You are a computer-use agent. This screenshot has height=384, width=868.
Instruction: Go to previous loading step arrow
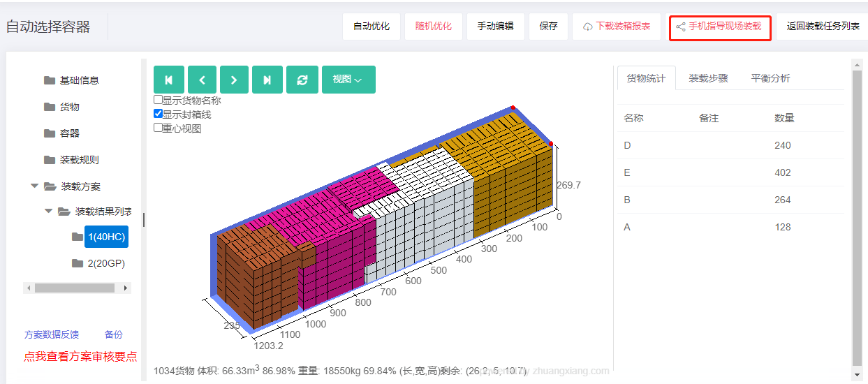coord(202,80)
